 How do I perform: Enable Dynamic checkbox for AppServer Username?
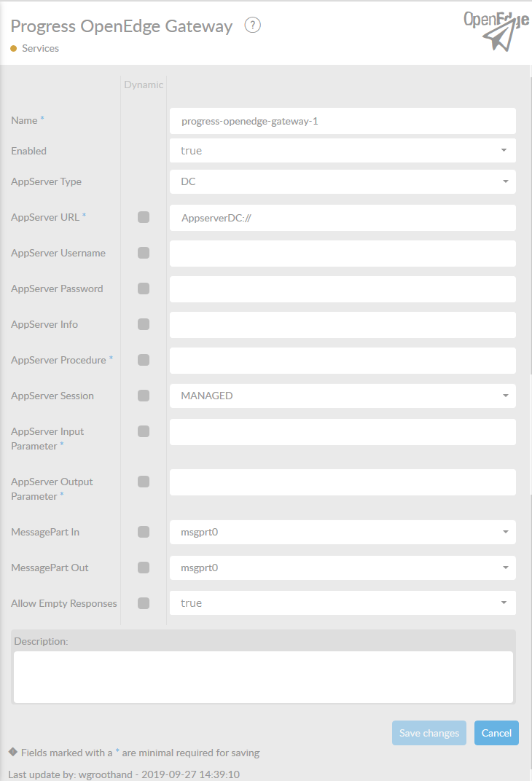144,253
